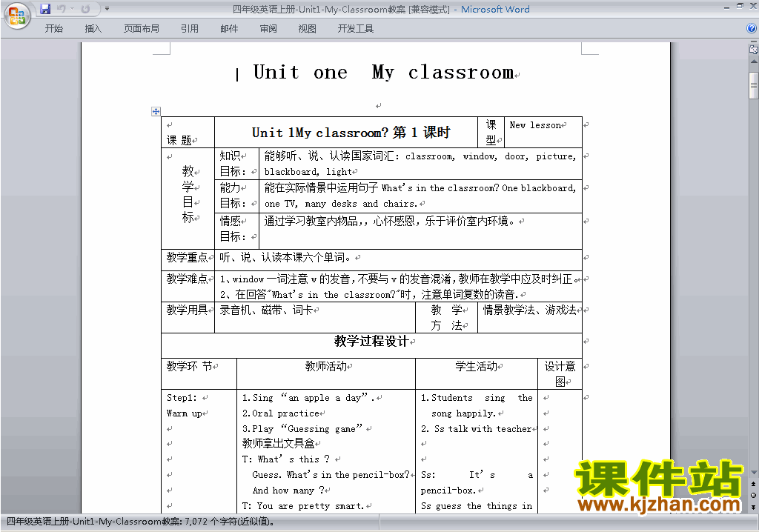Screen dimensions: 759x532
Task: Click the Redo icon in Quick Access
Action: pyautogui.click(x=86, y=9)
